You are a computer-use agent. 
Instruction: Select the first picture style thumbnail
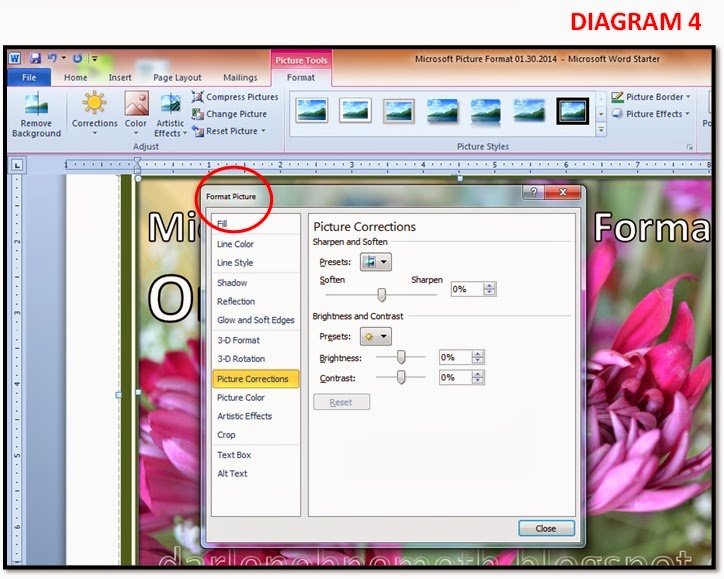point(312,111)
